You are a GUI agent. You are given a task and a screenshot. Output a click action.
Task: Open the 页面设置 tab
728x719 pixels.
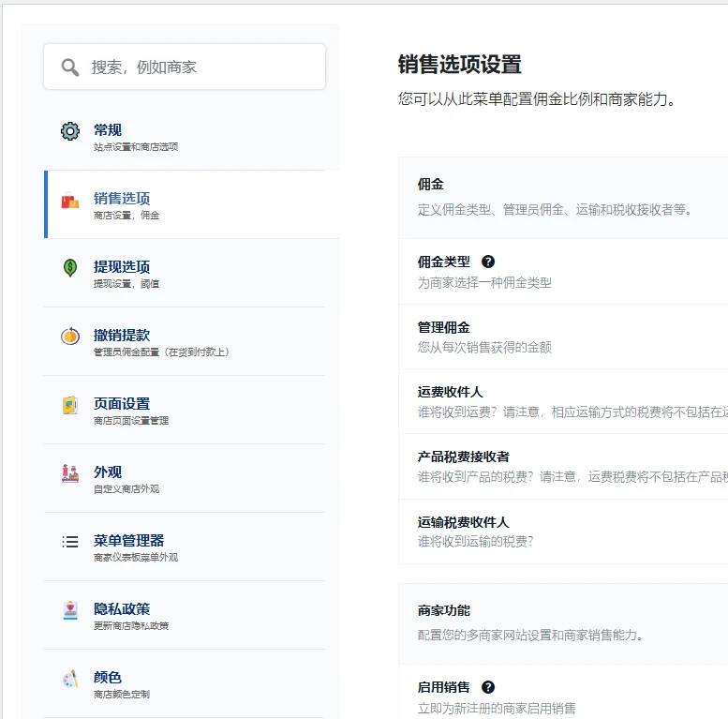(x=185, y=410)
